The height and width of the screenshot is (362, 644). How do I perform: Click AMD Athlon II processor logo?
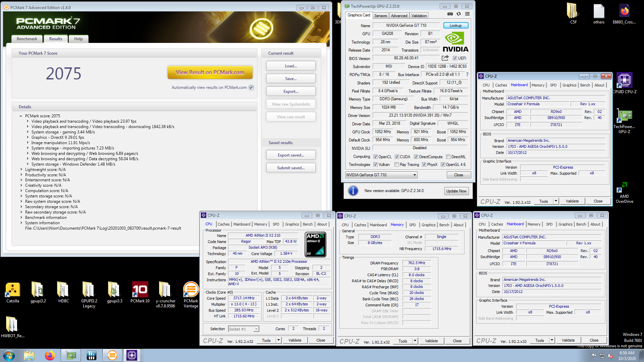[315, 245]
